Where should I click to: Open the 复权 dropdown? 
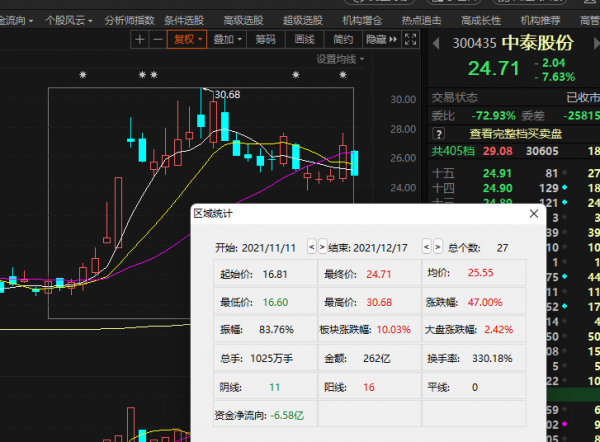click(x=187, y=39)
